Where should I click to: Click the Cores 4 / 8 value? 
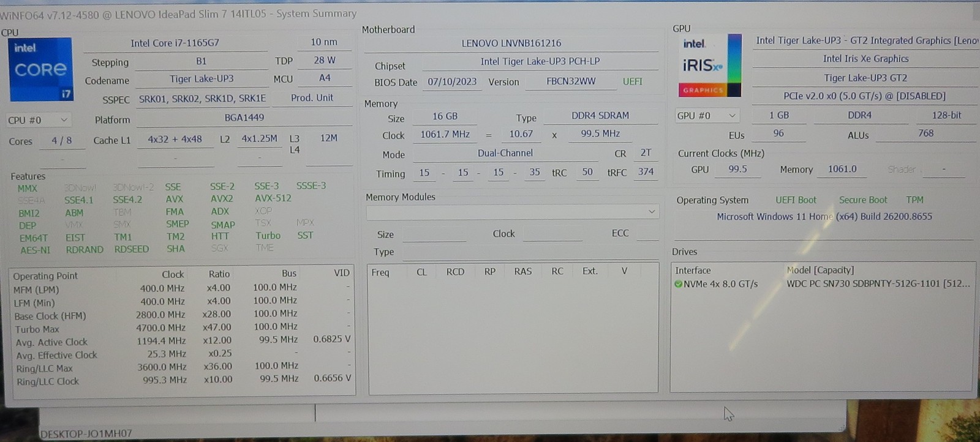[x=62, y=141]
